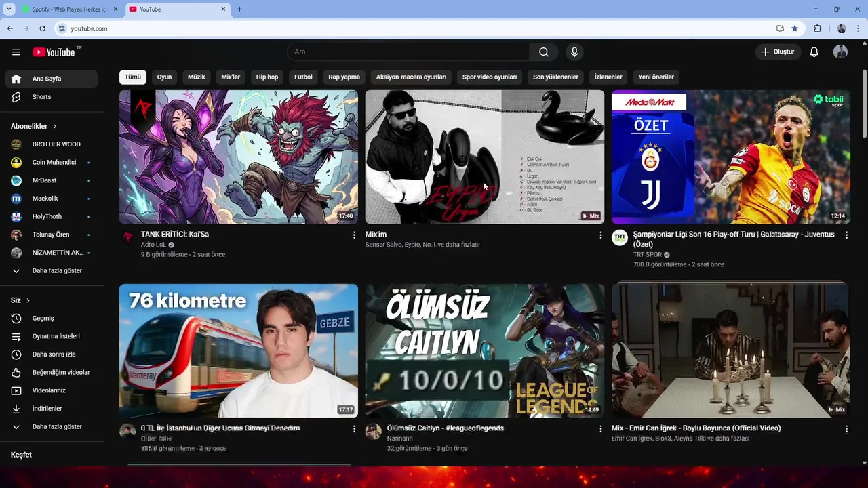Screen dimensions: 868x488
Task: Switch to the Spotify browser tab
Action: click(69, 9)
